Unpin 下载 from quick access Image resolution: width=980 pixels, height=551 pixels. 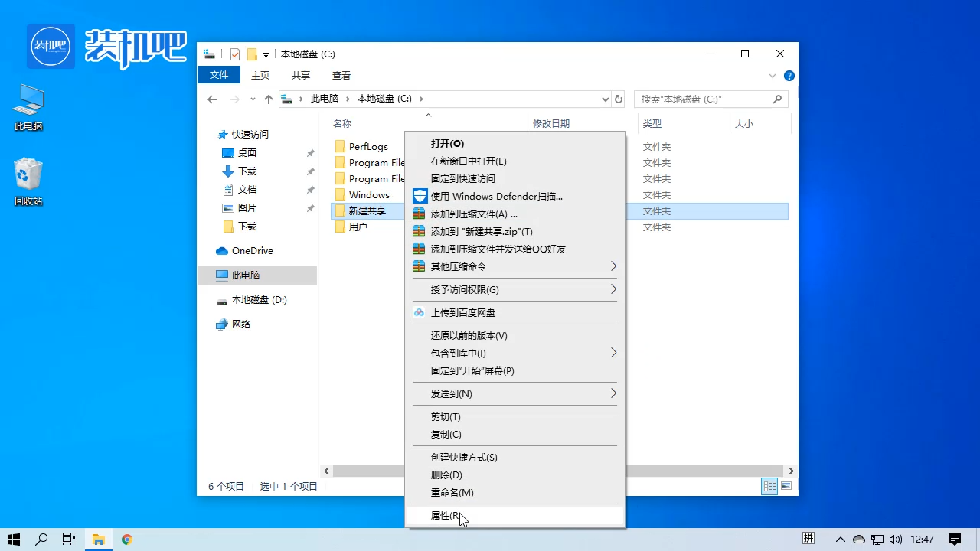point(309,171)
